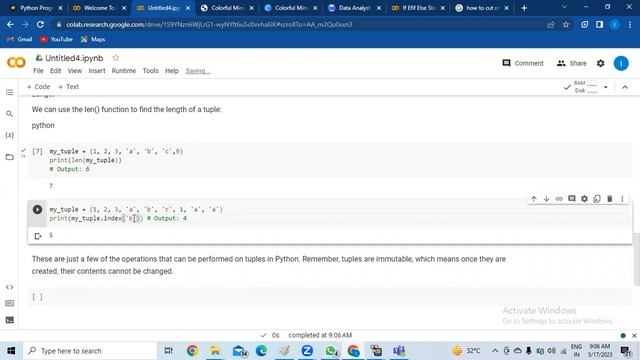The image size is (640, 360).
Task: Open the terminal panel icon
Action: pyautogui.click(x=9, y=320)
